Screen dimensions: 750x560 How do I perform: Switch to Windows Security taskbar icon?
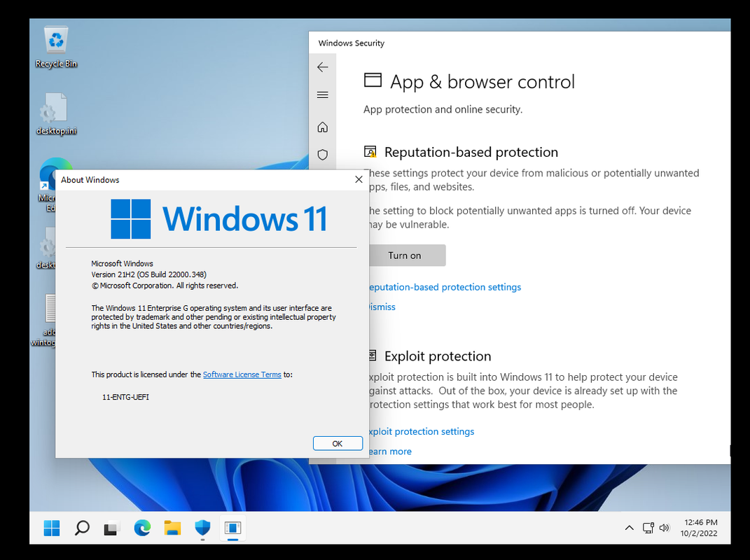tap(203, 528)
